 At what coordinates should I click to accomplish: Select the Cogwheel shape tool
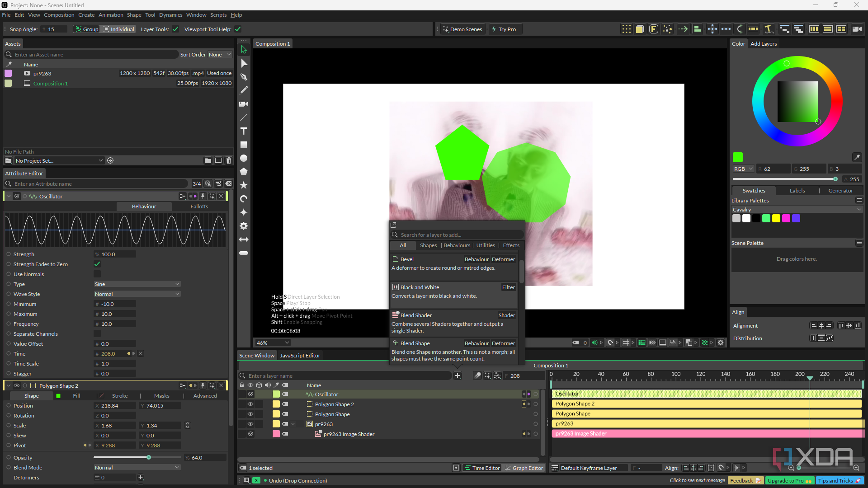tap(244, 226)
